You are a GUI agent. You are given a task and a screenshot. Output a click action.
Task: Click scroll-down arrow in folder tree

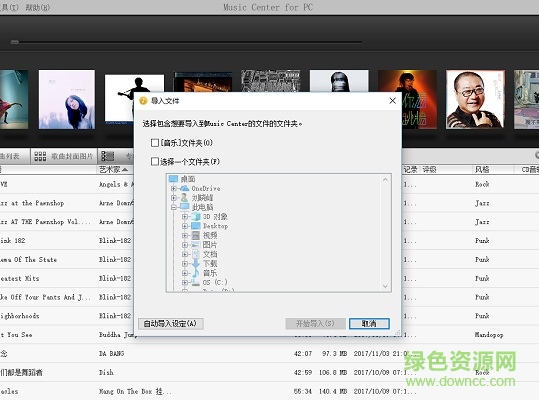[385, 286]
